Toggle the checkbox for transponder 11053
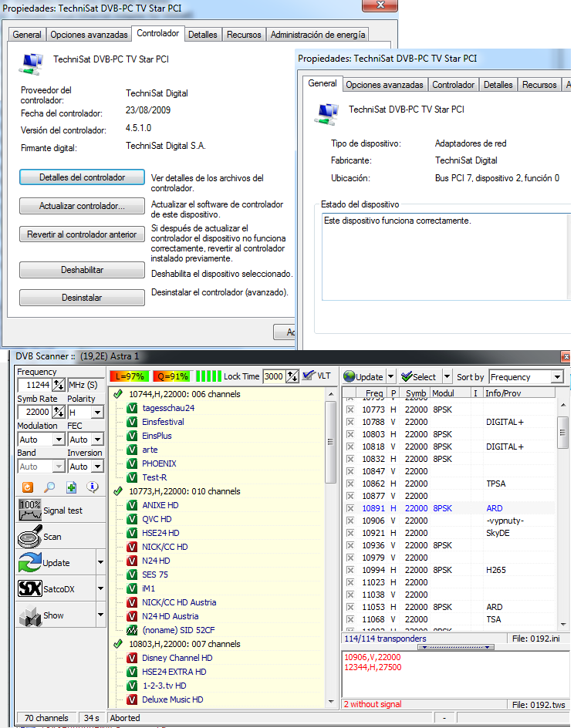 [350, 607]
